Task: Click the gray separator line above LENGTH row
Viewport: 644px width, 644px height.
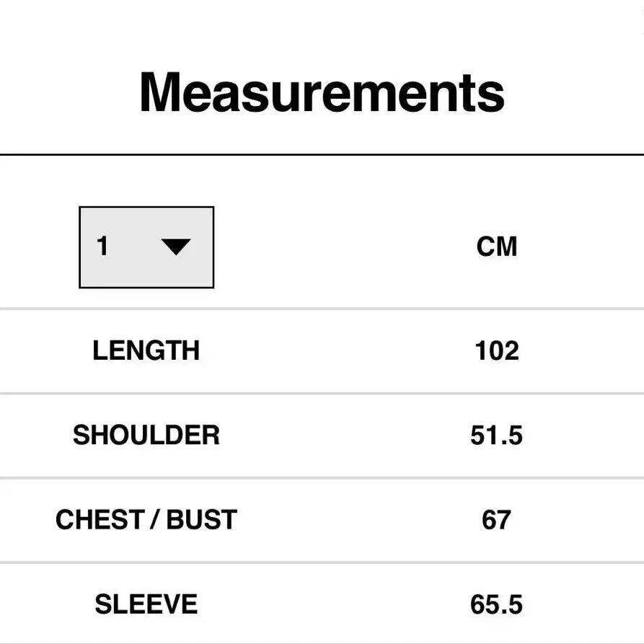Action: 322,309
